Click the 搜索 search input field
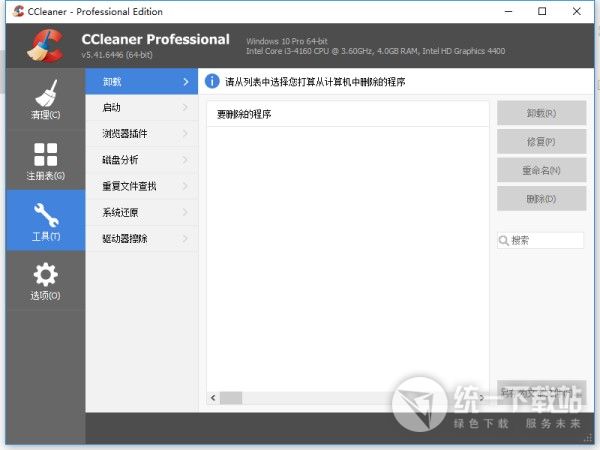The image size is (600, 450). point(546,240)
